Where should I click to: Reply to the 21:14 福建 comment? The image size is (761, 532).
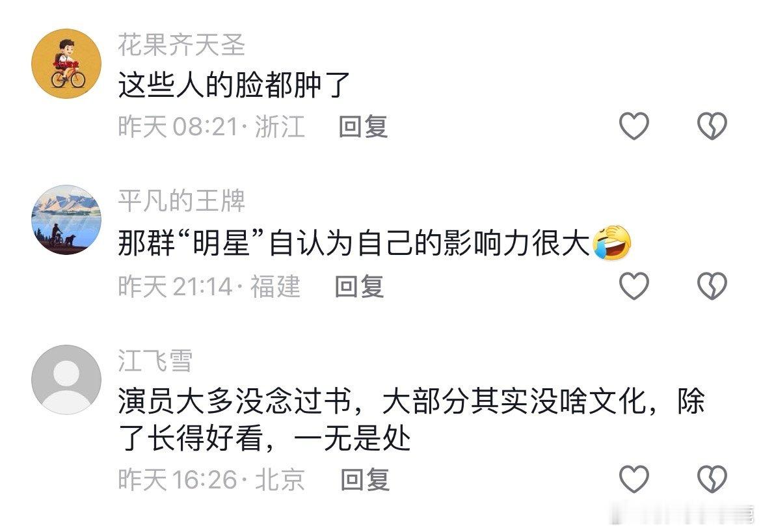[360, 286]
